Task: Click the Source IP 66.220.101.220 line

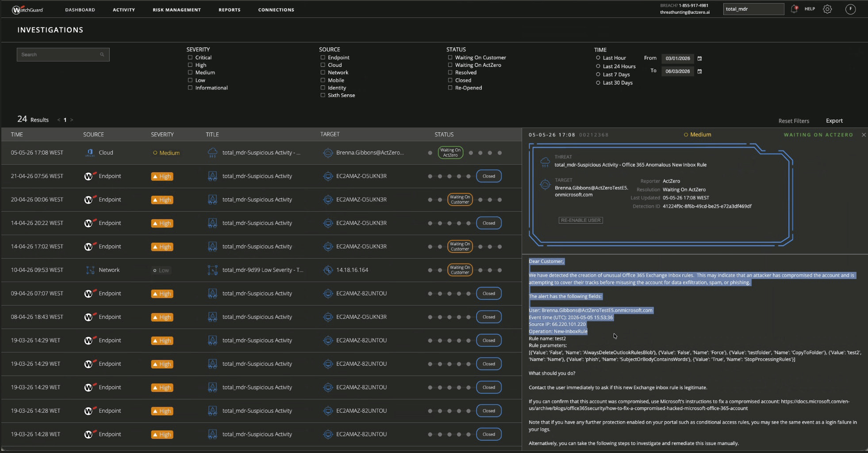Action: click(557, 324)
